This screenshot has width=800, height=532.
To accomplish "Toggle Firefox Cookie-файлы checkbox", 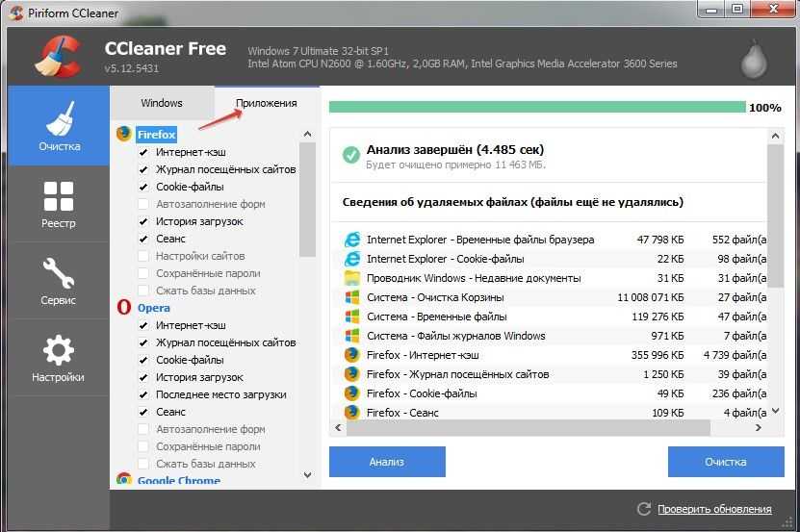I will pos(143,187).
